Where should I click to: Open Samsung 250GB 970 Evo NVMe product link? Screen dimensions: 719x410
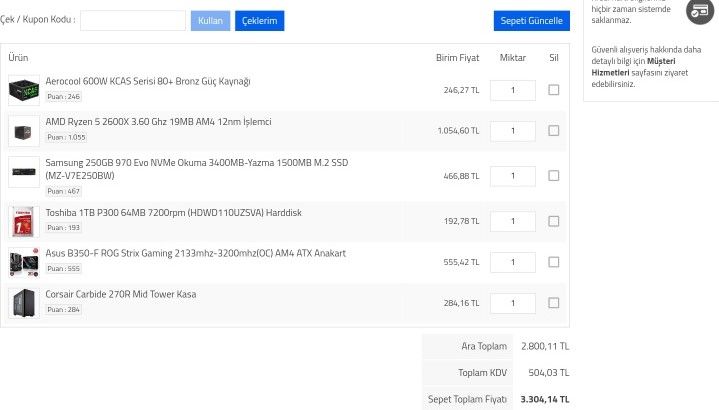[197, 169]
